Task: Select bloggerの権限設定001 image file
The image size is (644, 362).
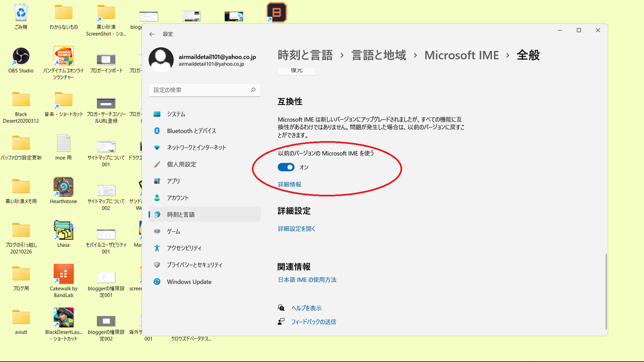Action: click(106, 284)
